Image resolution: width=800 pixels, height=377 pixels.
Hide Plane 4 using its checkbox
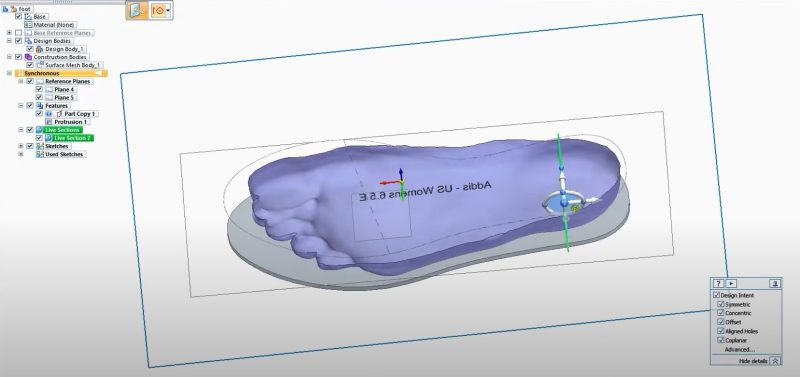39,89
